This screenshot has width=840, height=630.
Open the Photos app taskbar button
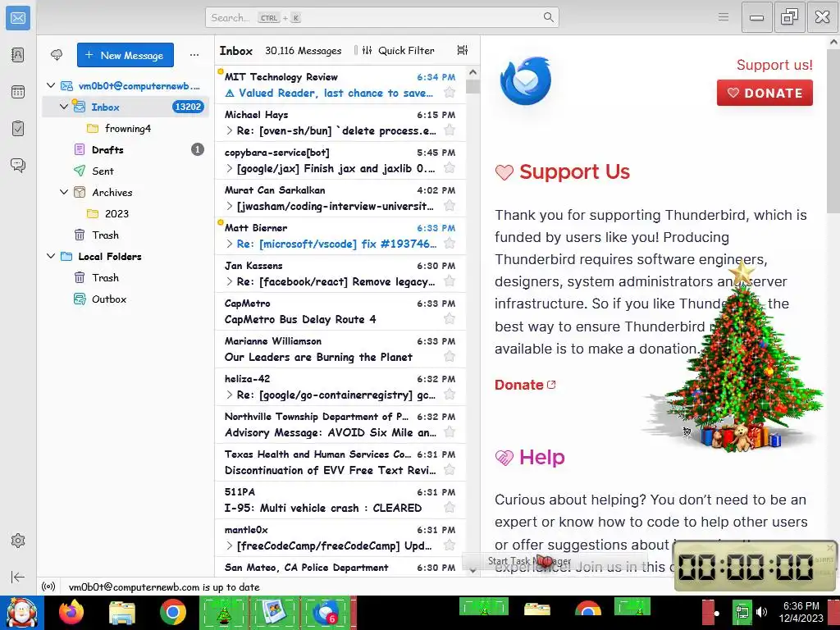pyautogui.click(x=274, y=612)
